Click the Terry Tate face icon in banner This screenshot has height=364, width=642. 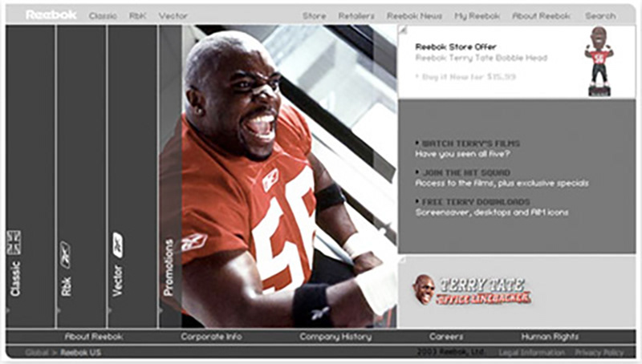pyautogui.click(x=424, y=289)
